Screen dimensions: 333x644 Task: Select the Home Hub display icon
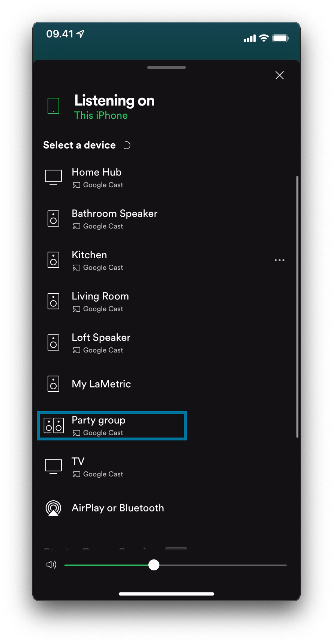coord(54,177)
